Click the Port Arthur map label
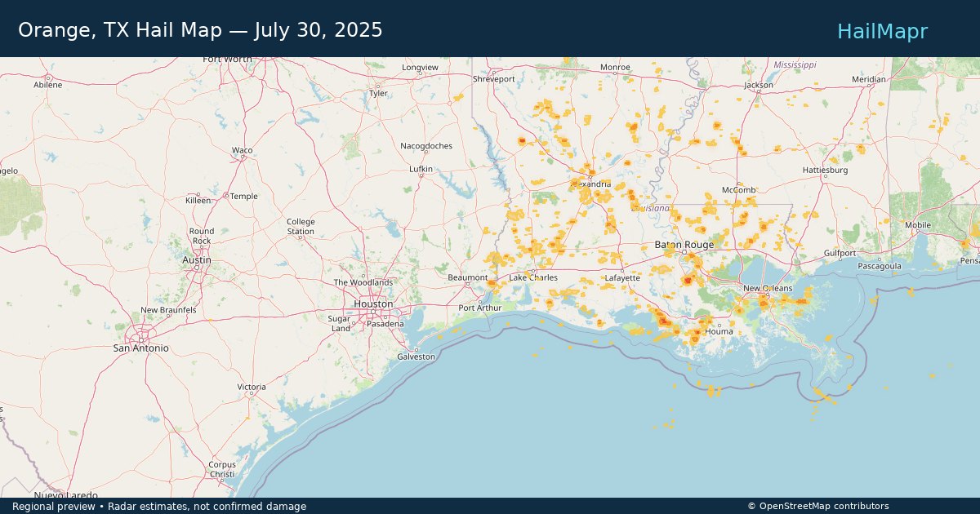The height and width of the screenshot is (514, 980). [x=480, y=308]
